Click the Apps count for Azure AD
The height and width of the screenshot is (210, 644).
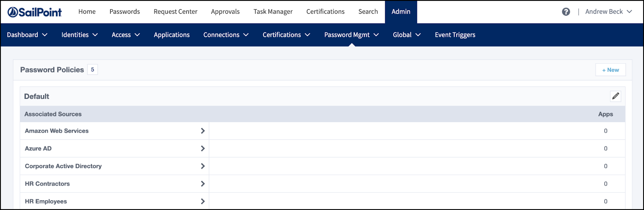pos(605,148)
